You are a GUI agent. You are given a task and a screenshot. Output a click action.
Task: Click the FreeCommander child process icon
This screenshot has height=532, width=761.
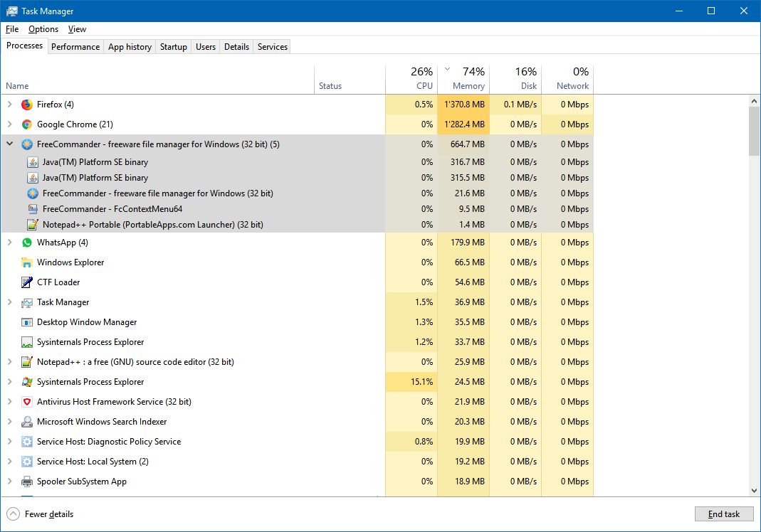(33, 193)
